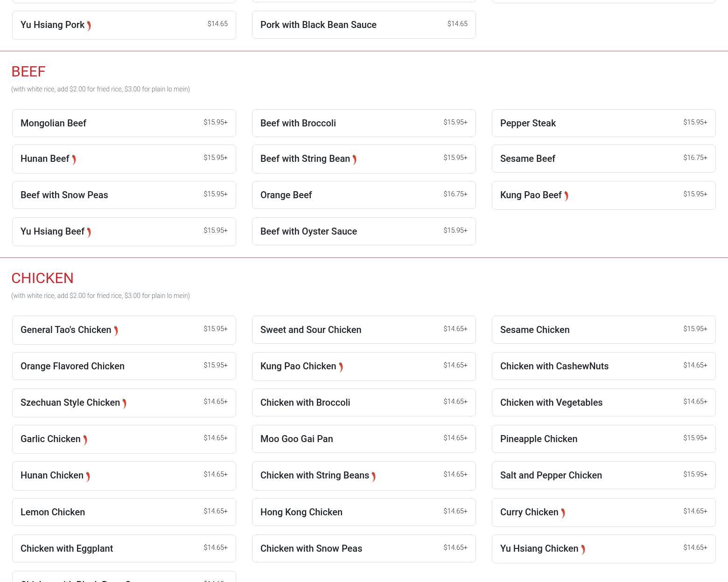Image resolution: width=728 pixels, height=582 pixels.
Task: Click the pepper icon next to Curry Chicken
Action: tap(563, 513)
